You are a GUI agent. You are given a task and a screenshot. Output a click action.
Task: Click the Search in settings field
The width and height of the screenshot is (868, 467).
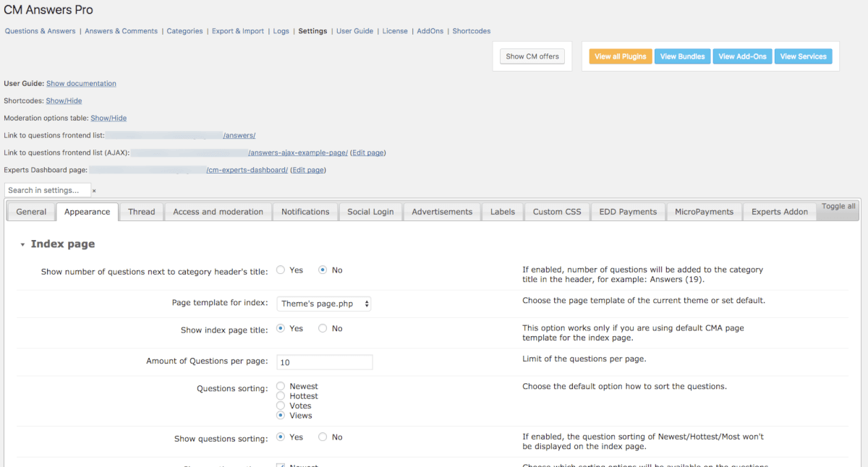pyautogui.click(x=48, y=190)
